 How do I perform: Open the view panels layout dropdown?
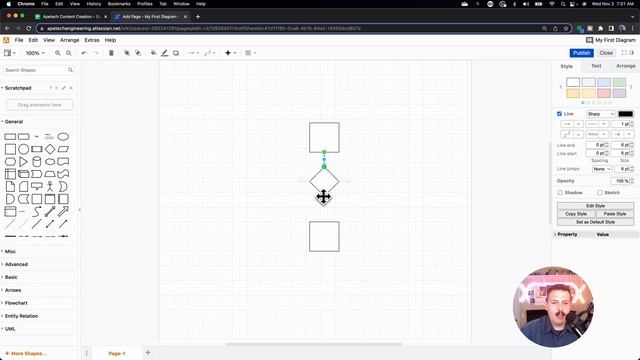point(9,53)
